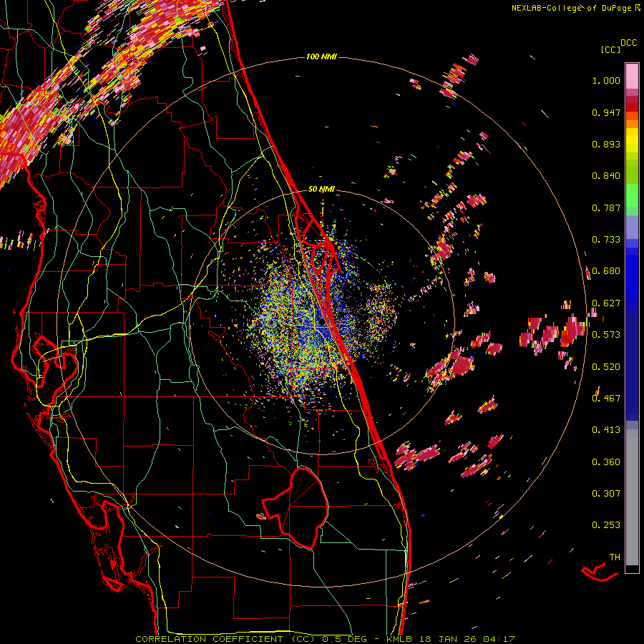Select the 0.360 scale value
The width and height of the screenshot is (644, 644).
(x=606, y=462)
